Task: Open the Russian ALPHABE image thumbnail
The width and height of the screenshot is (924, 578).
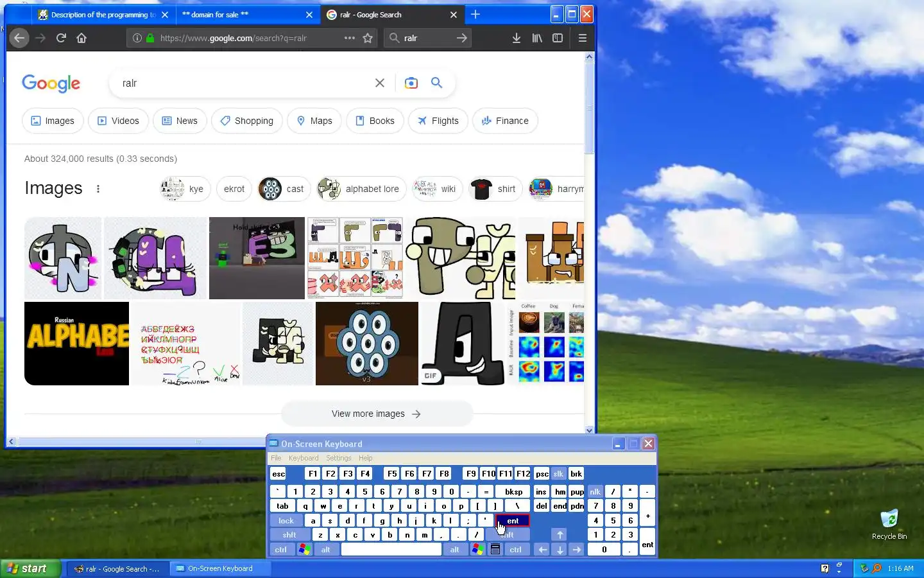Action: click(76, 344)
